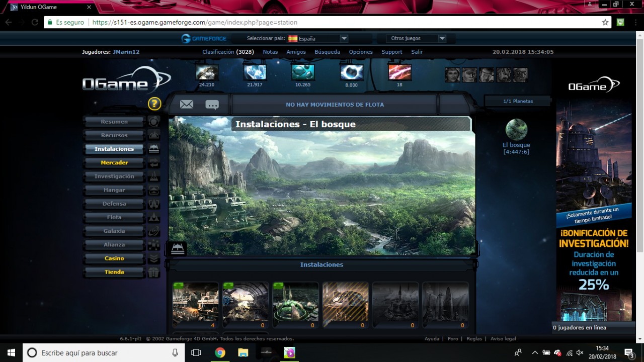Click the yellow question mark help icon
This screenshot has width=644, height=362.
point(154,104)
